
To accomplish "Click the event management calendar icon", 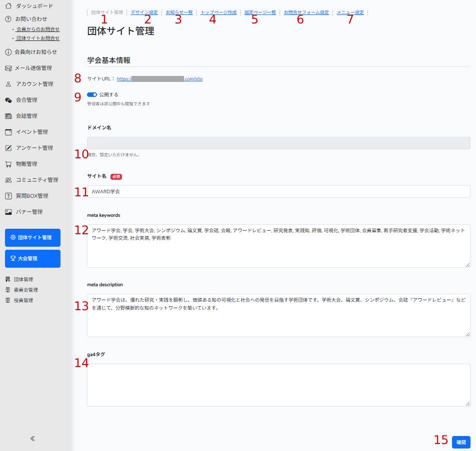I will coord(8,132).
